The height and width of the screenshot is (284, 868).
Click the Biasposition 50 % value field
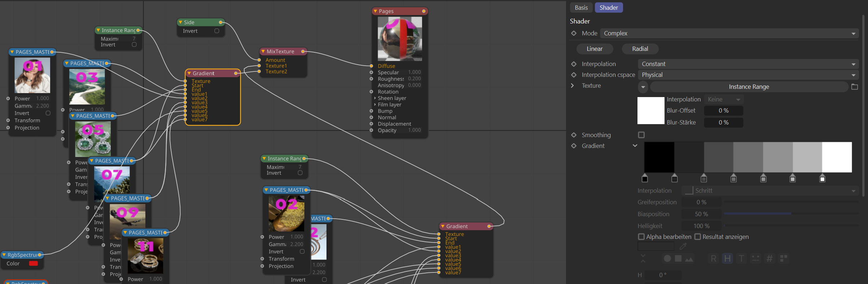[x=701, y=214]
